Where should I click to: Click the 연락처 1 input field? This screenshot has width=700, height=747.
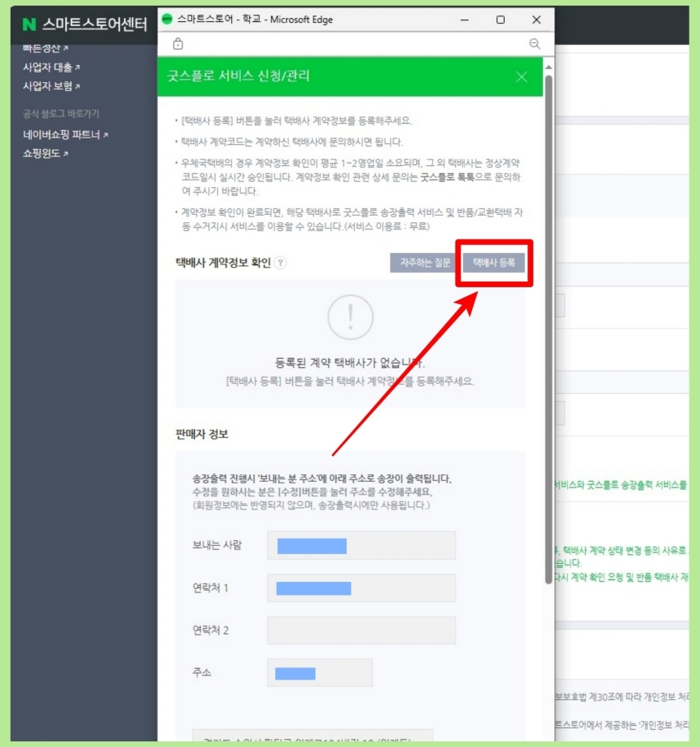[x=361, y=588]
